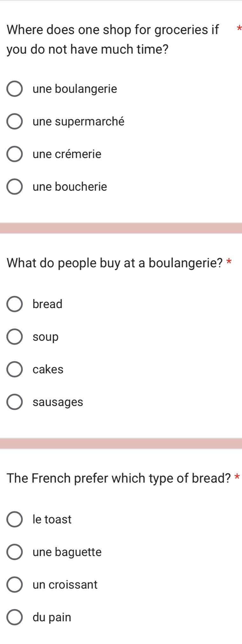Click the 'un croissant' answer label text

coord(65,584)
